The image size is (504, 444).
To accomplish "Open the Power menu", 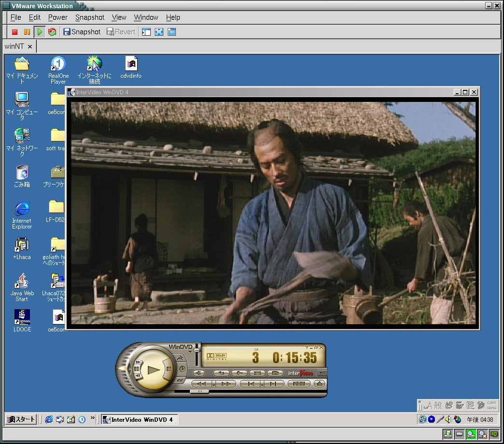I will (58, 17).
